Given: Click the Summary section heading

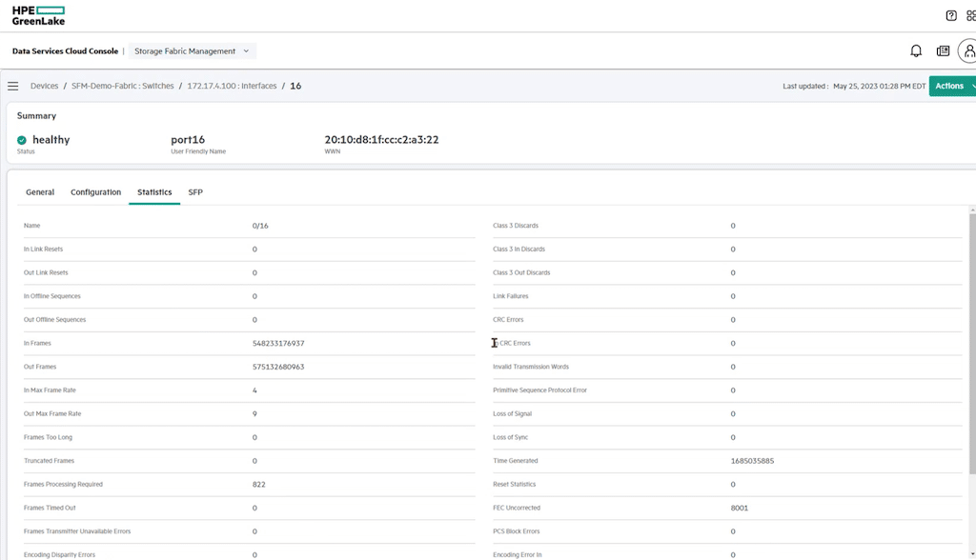Looking at the screenshot, I should [x=36, y=116].
